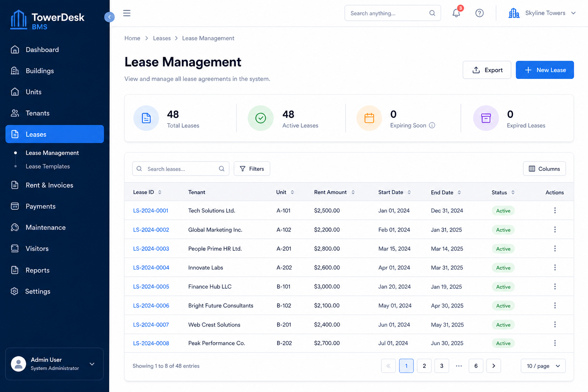Go to page 3
588x392 pixels.
point(442,366)
